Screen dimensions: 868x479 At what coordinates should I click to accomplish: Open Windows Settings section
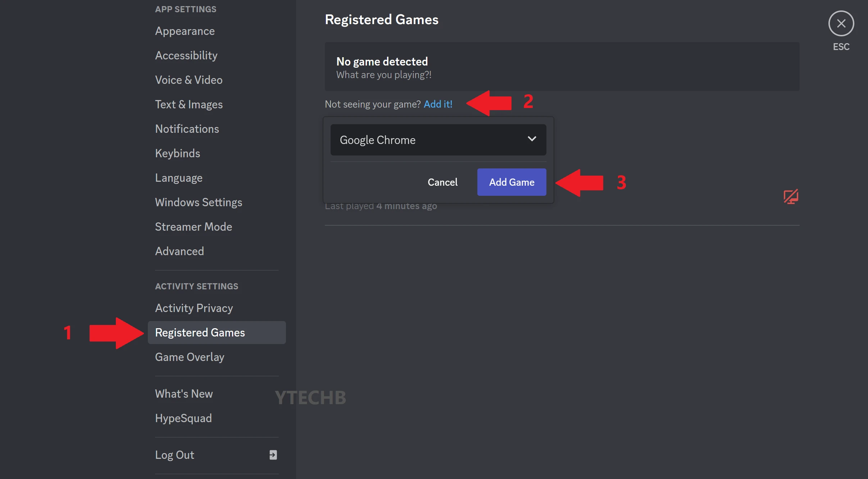click(198, 202)
